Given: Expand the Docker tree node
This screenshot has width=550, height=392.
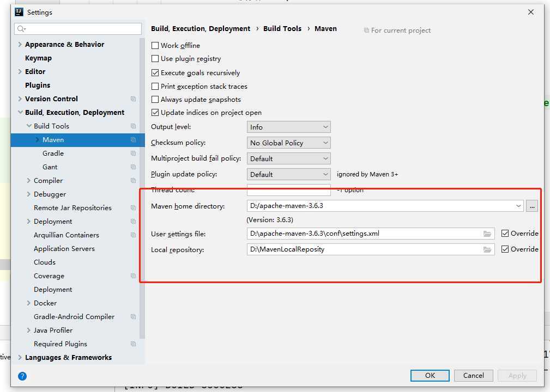Looking at the screenshot, I should (x=29, y=303).
